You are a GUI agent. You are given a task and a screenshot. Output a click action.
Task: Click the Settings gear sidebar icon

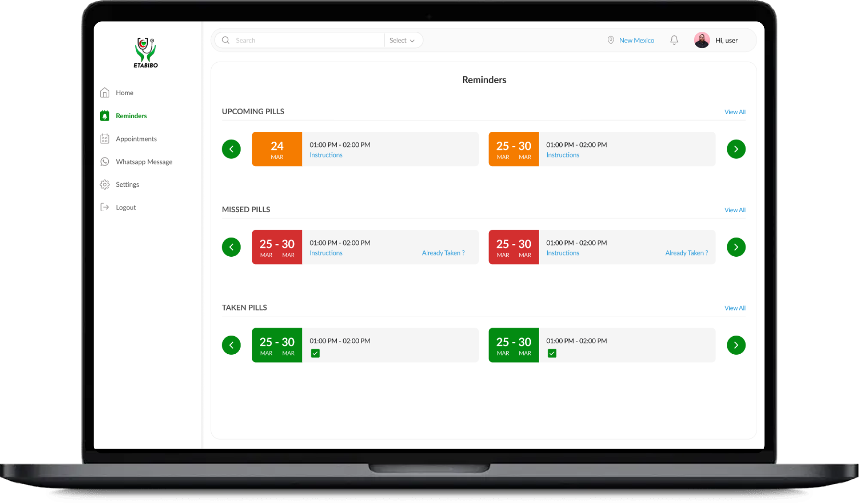pyautogui.click(x=105, y=184)
